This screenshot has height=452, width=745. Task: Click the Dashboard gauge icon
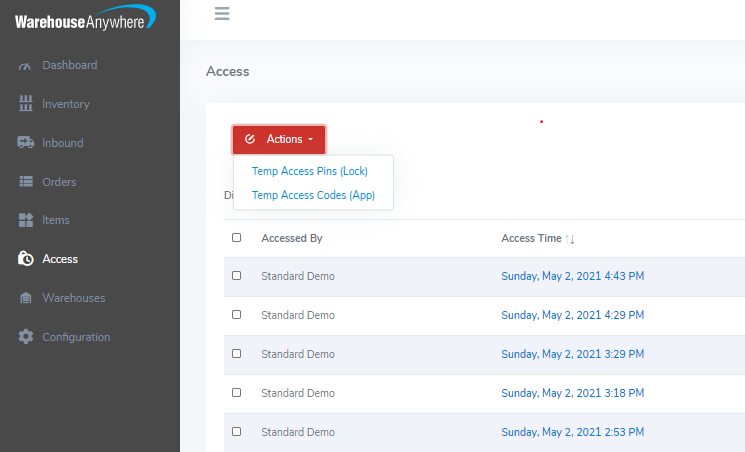[x=26, y=66]
